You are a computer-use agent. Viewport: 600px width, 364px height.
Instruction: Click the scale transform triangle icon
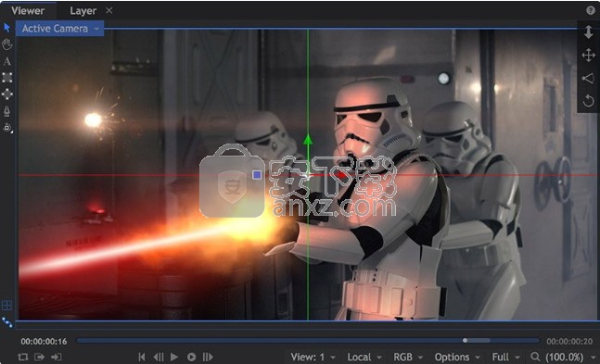(588, 79)
